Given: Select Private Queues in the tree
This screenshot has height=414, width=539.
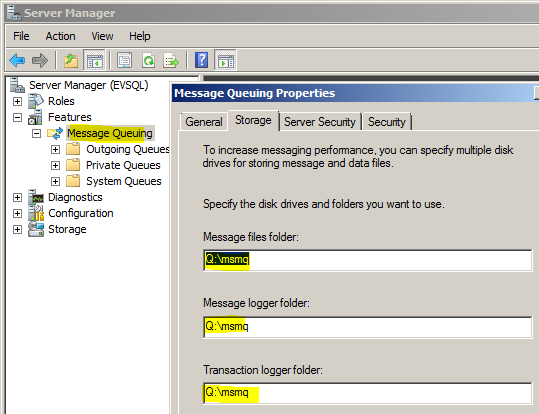Looking at the screenshot, I should pos(123,165).
